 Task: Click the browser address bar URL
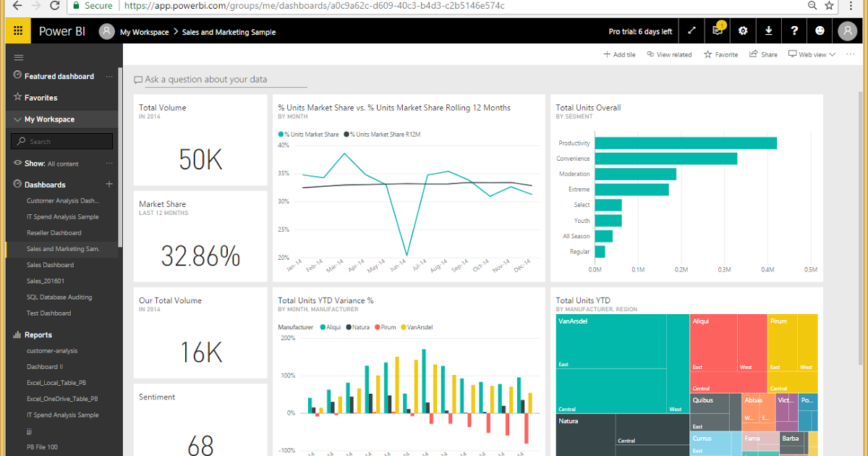point(314,6)
